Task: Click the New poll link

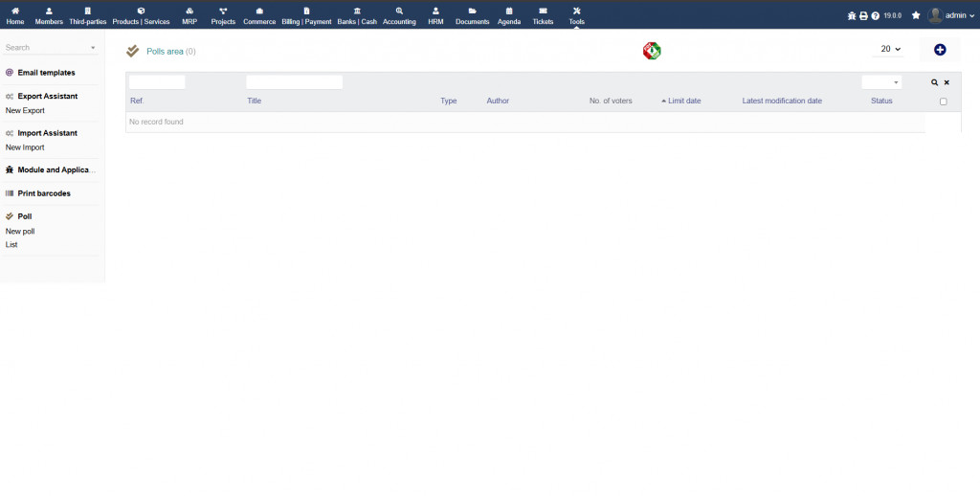Action: (x=20, y=232)
